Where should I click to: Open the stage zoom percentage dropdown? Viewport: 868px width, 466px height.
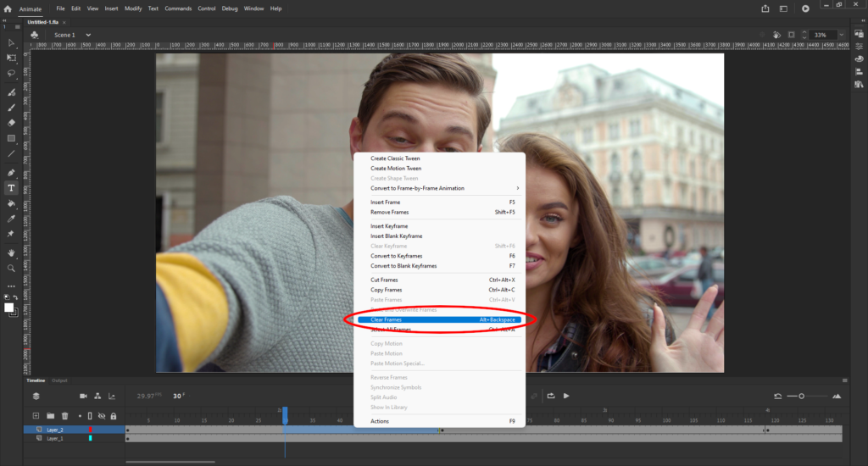843,35
